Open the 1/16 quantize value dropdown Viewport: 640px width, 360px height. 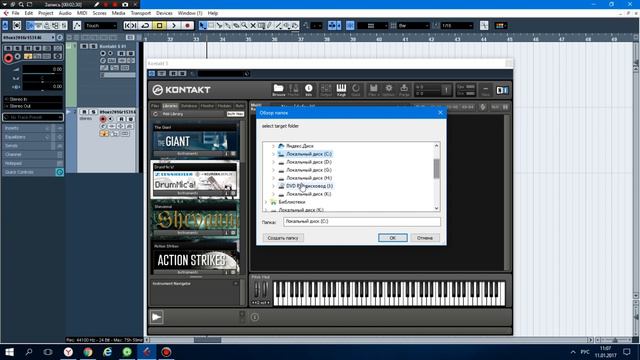coord(457,26)
